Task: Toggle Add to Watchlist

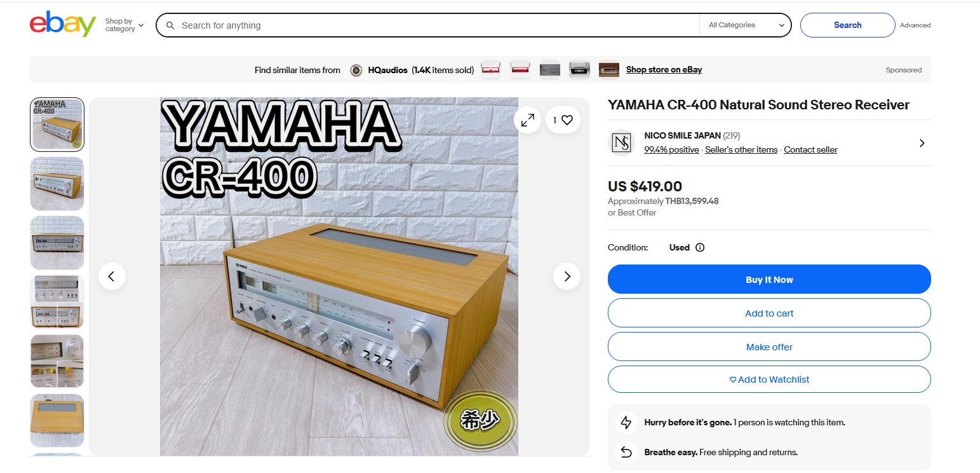Action: click(769, 379)
